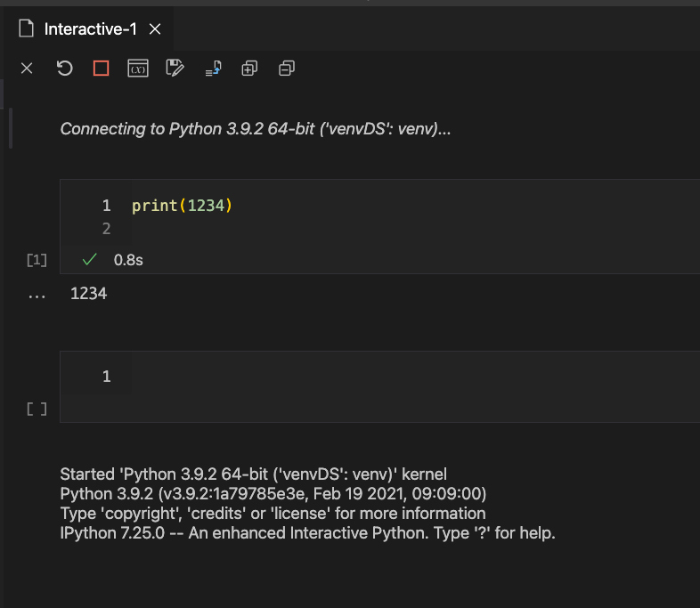
Task: Click the IPython 7.25.0 help line
Action: click(x=307, y=533)
